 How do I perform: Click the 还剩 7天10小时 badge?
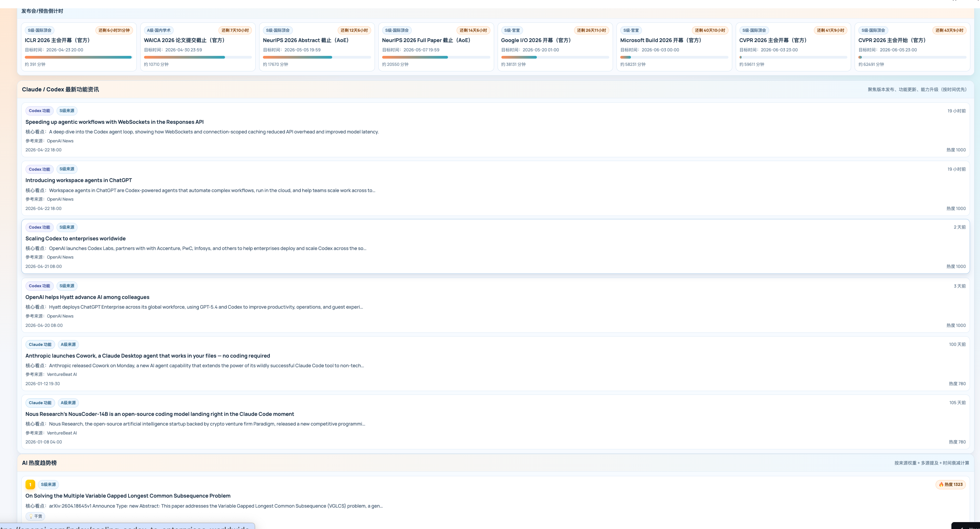click(235, 30)
